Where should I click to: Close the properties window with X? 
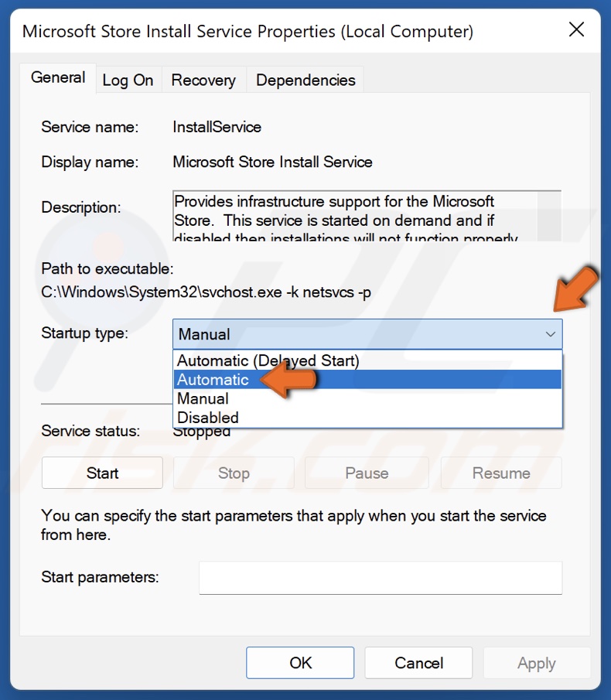point(576,30)
